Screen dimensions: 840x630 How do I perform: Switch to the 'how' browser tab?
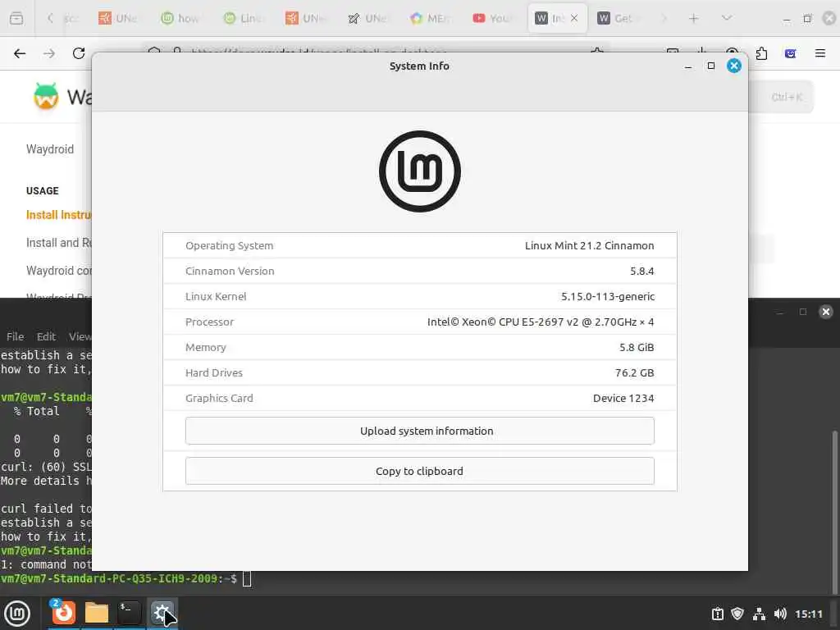click(180, 18)
